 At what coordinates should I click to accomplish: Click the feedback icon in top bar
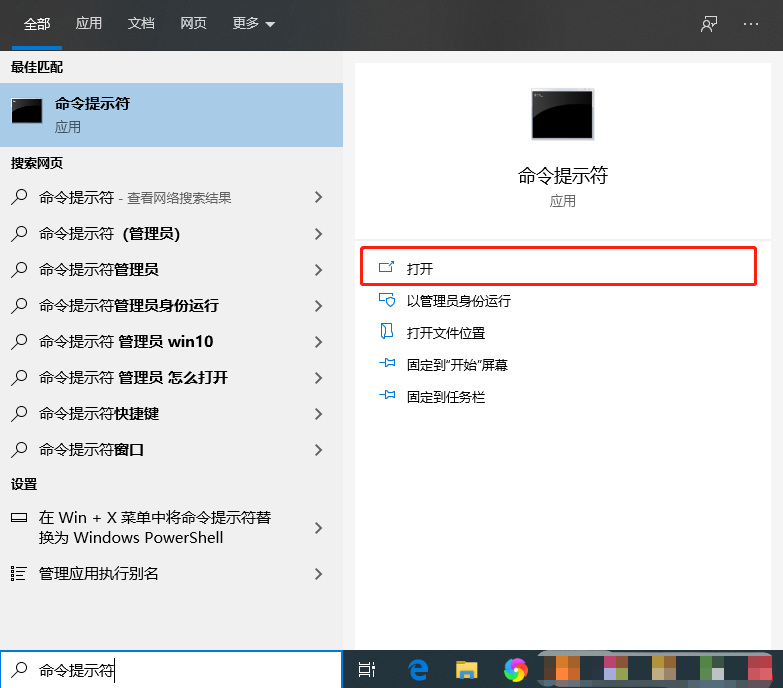709,24
